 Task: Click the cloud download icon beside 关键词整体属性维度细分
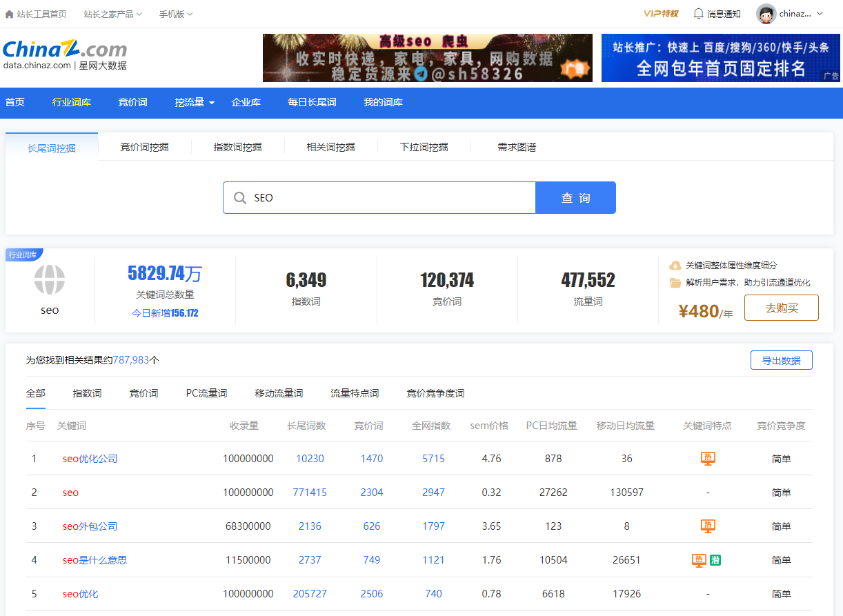pyautogui.click(x=675, y=265)
